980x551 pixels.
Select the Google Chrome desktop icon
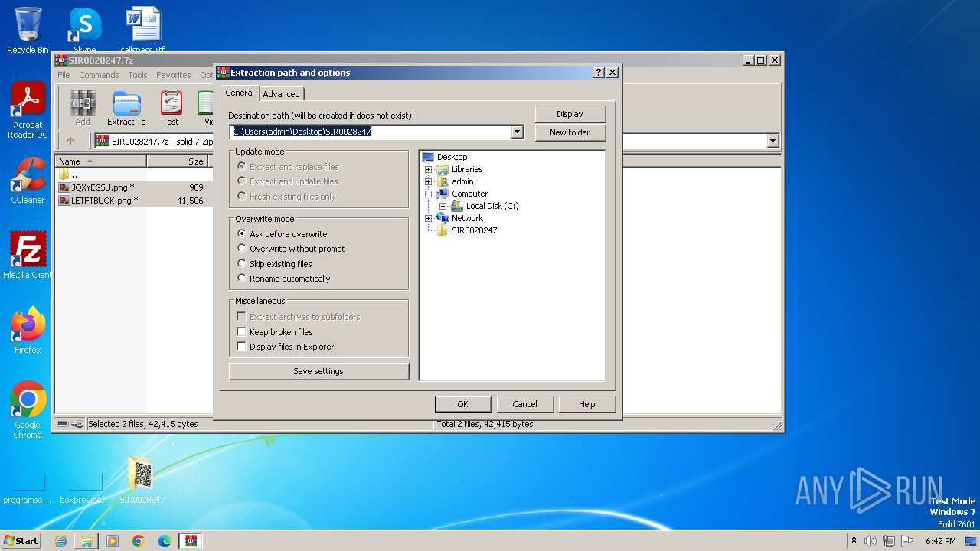pyautogui.click(x=28, y=410)
